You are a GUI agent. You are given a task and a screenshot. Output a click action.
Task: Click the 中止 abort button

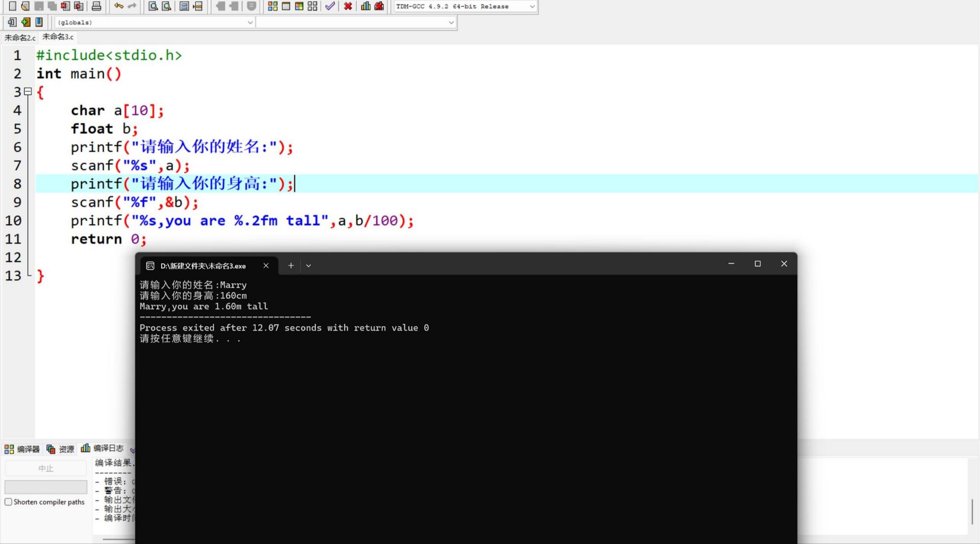[x=46, y=468]
